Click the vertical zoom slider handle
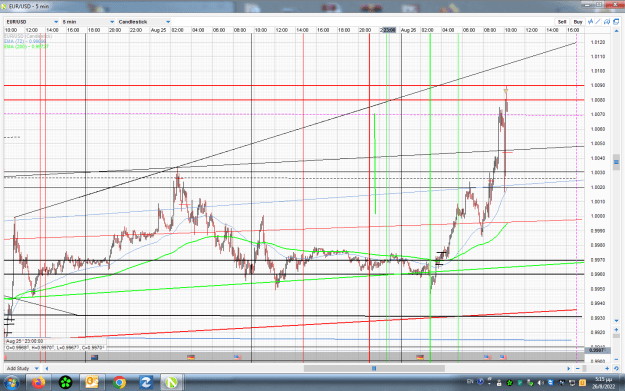This screenshot has width=625, height=391. [616, 336]
